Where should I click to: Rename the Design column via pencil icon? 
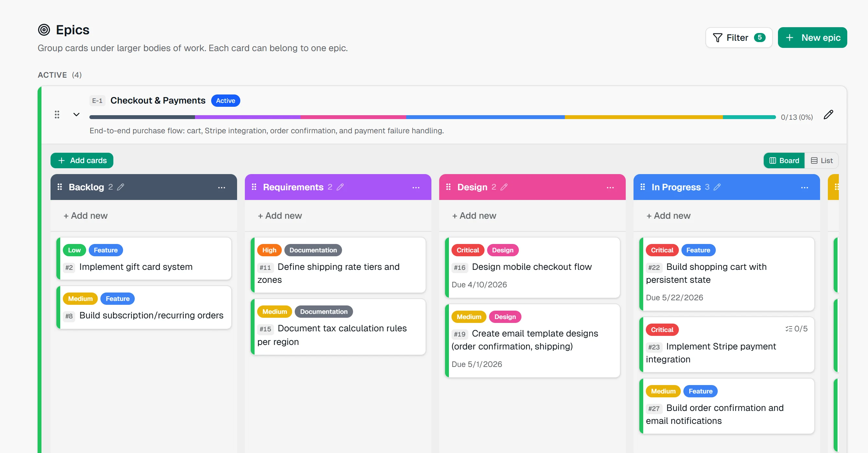pyautogui.click(x=504, y=187)
